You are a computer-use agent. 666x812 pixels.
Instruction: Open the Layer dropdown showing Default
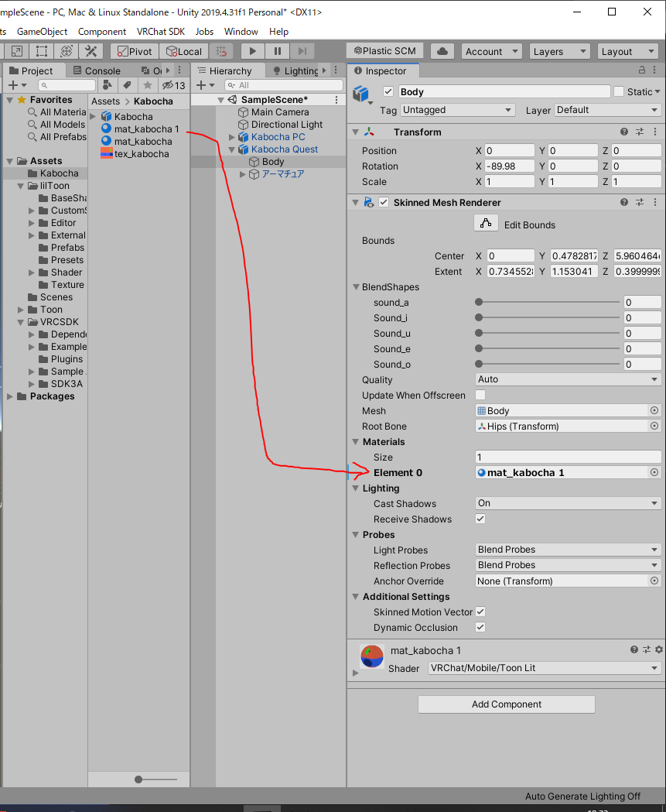coord(607,110)
